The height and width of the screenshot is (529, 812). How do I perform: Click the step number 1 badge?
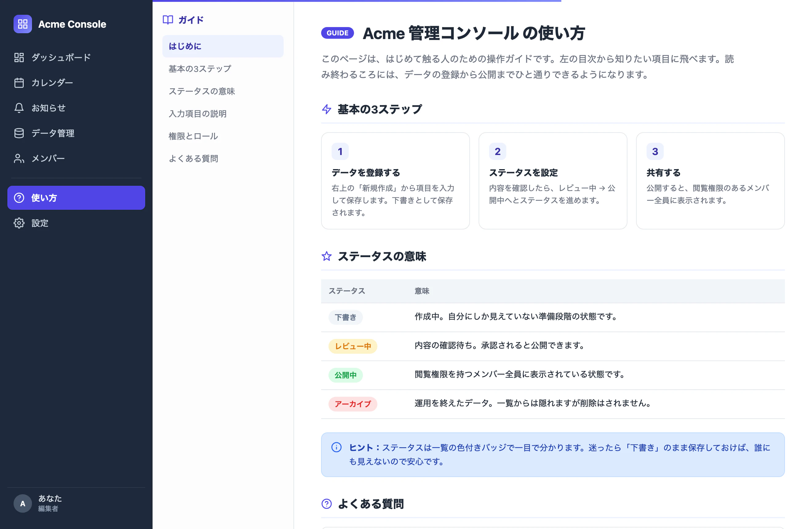pos(340,151)
